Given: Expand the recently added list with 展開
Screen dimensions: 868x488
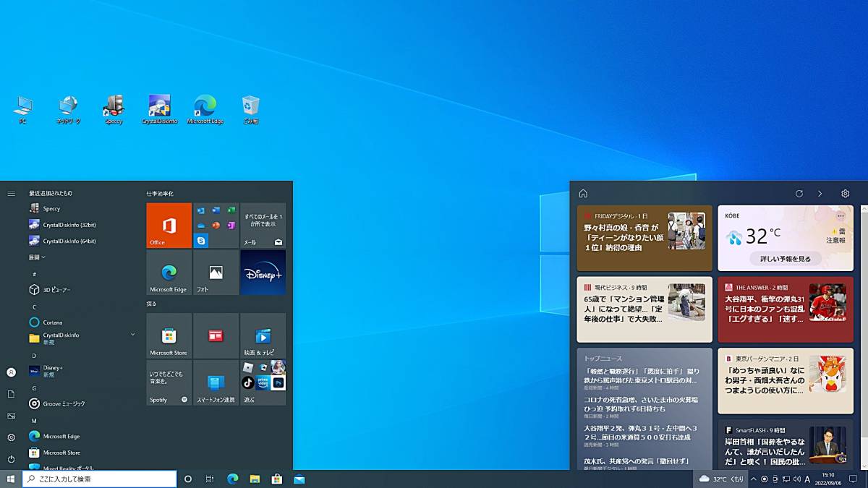Looking at the screenshot, I should tap(37, 257).
